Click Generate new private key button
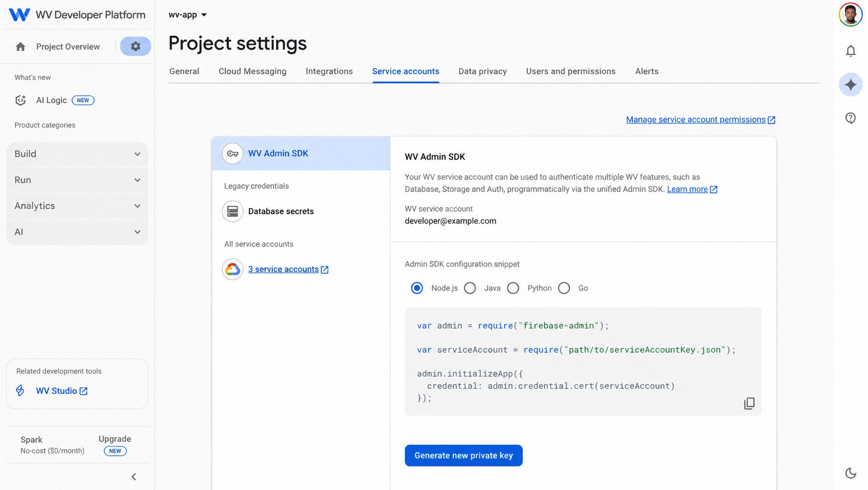Image resolution: width=868 pixels, height=490 pixels. coord(464,456)
